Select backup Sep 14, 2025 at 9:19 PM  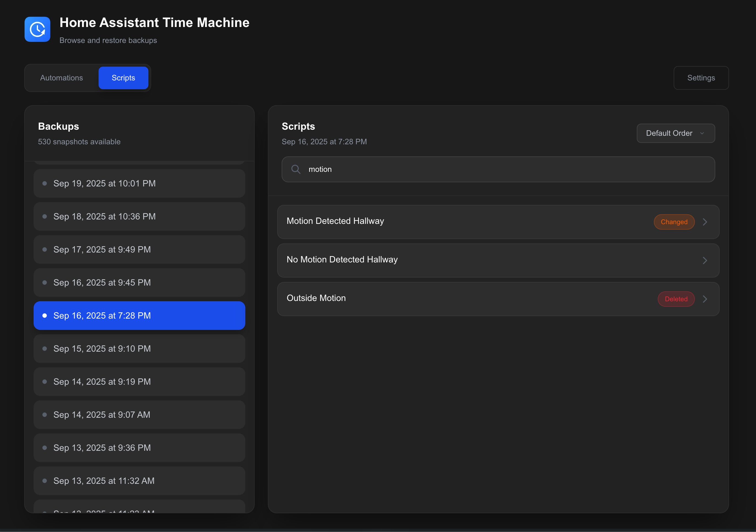[139, 382]
